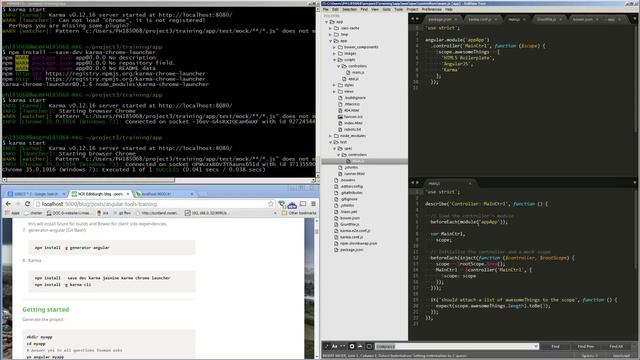
Task: Click the bookmark star in Chrome's address bar
Action: pyautogui.click(x=271, y=204)
